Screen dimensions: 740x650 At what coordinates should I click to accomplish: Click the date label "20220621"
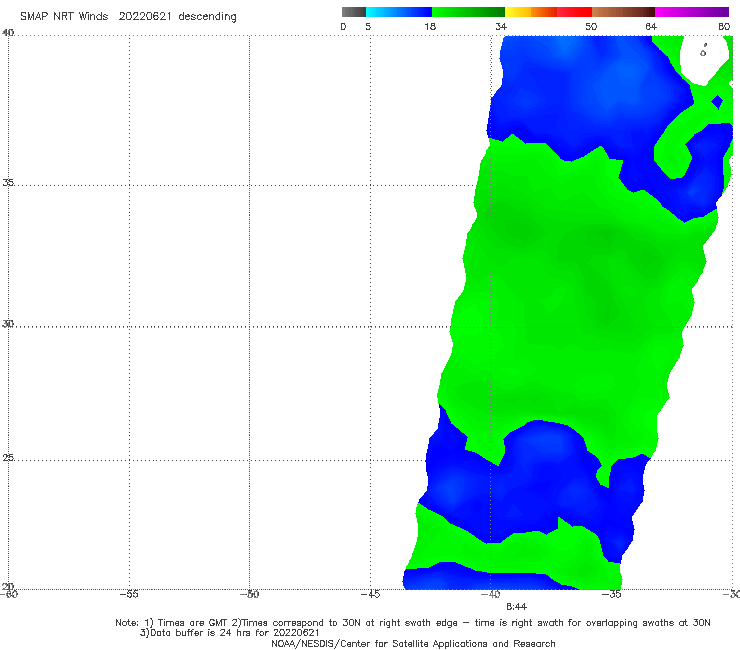(144, 16)
